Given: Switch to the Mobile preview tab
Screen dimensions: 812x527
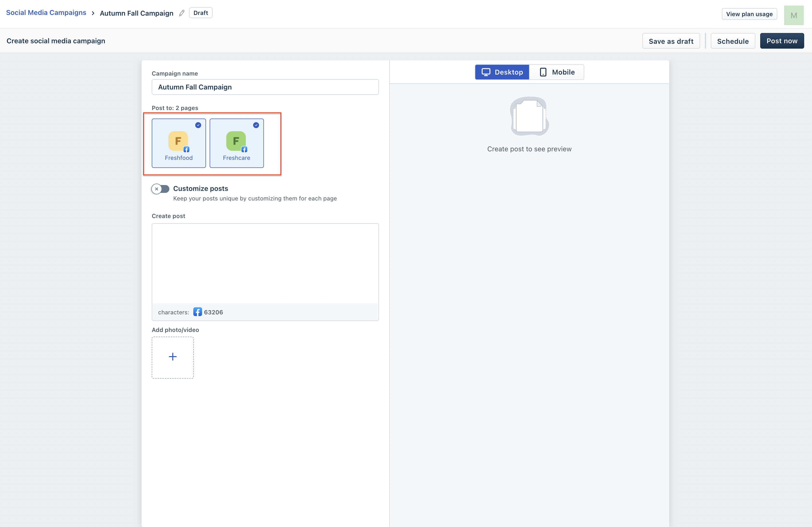Looking at the screenshot, I should [x=556, y=72].
